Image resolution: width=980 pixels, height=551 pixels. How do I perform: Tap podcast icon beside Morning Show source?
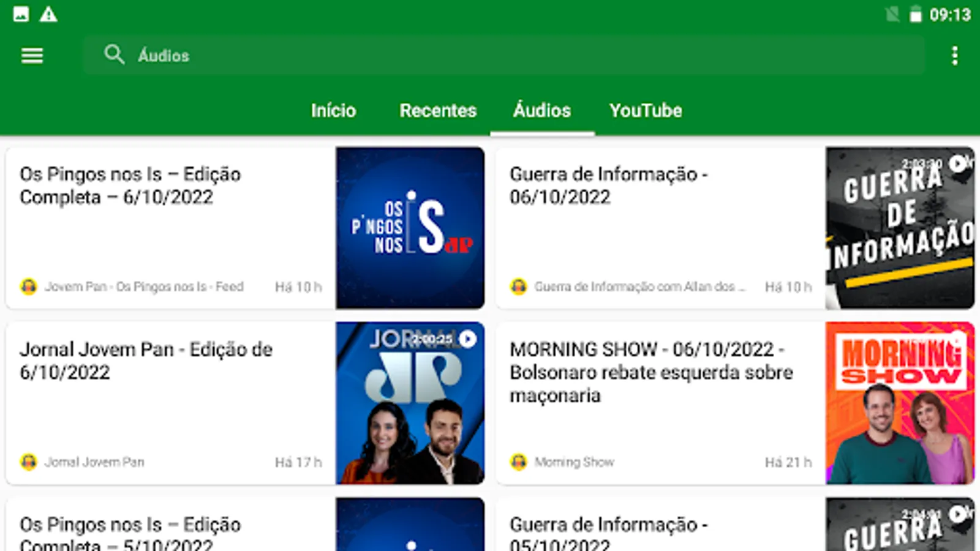coord(519,462)
